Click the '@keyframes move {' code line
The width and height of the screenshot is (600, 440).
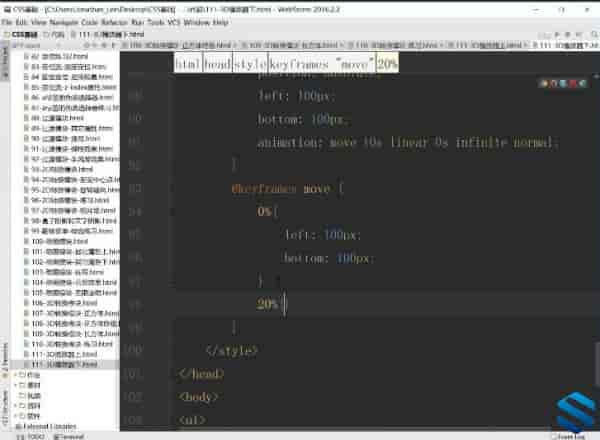(x=288, y=188)
